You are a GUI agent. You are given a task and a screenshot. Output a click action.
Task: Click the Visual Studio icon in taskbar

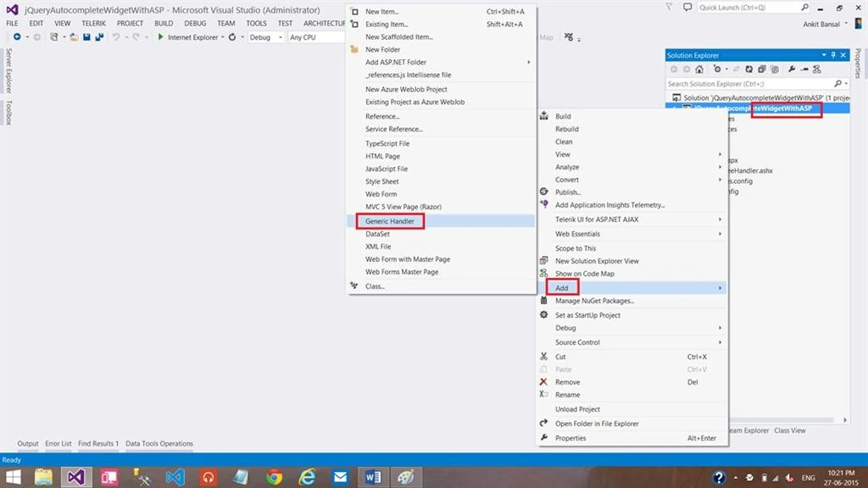pos(75,477)
